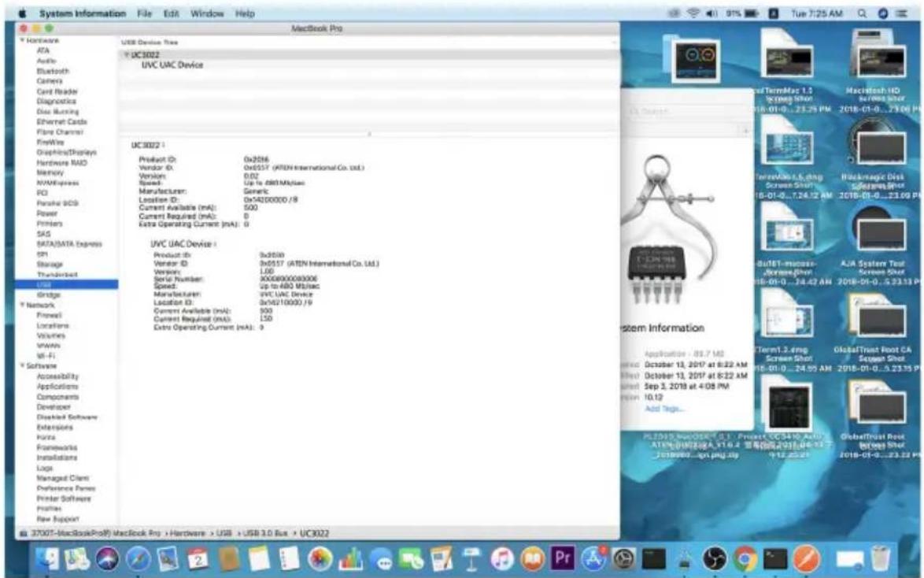Launch Safari from the dock
This screenshot has height=578, width=924.
point(138,558)
